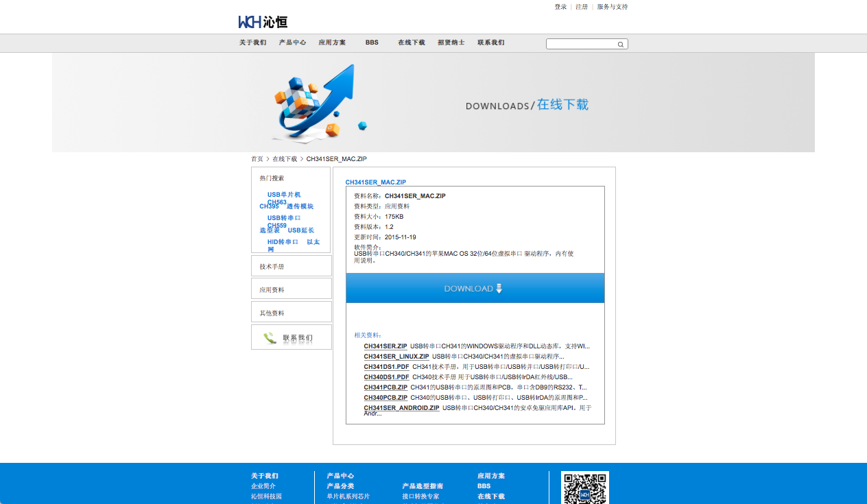Screen dimensions: 867x504
Task: Click the WCH 沁恒 logo
Action: click(x=263, y=22)
